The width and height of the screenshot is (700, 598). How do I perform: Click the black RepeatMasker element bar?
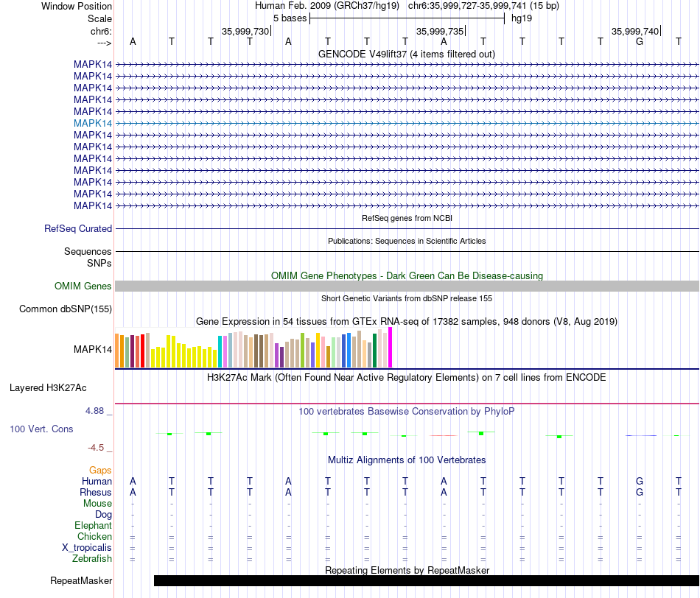pyautogui.click(x=427, y=580)
